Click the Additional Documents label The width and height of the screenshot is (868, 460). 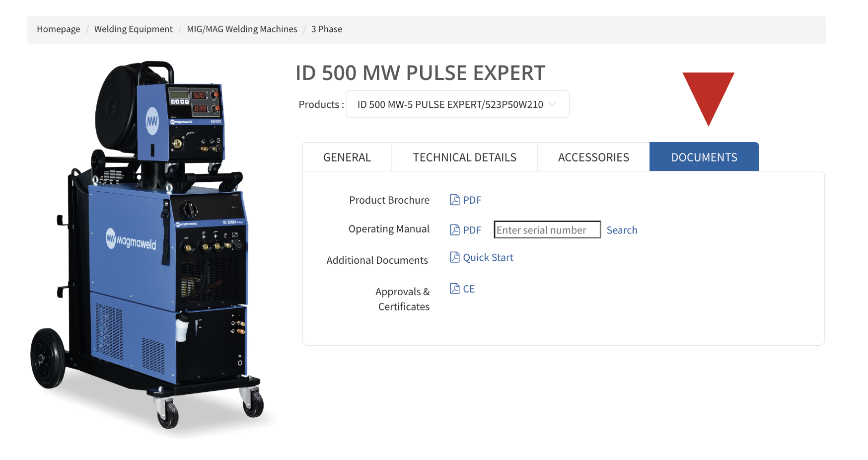point(377,260)
